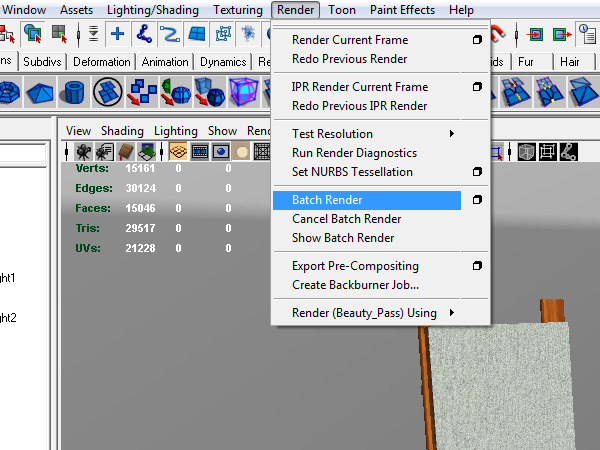
Task: Create a polygon pyramid from shelf
Action: (x=40, y=92)
